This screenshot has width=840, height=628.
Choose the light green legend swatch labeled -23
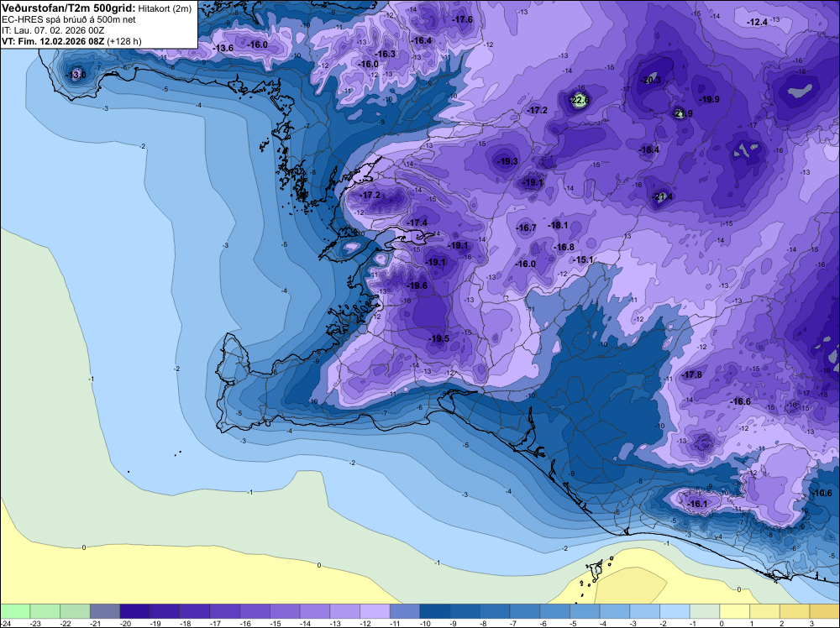(45, 611)
